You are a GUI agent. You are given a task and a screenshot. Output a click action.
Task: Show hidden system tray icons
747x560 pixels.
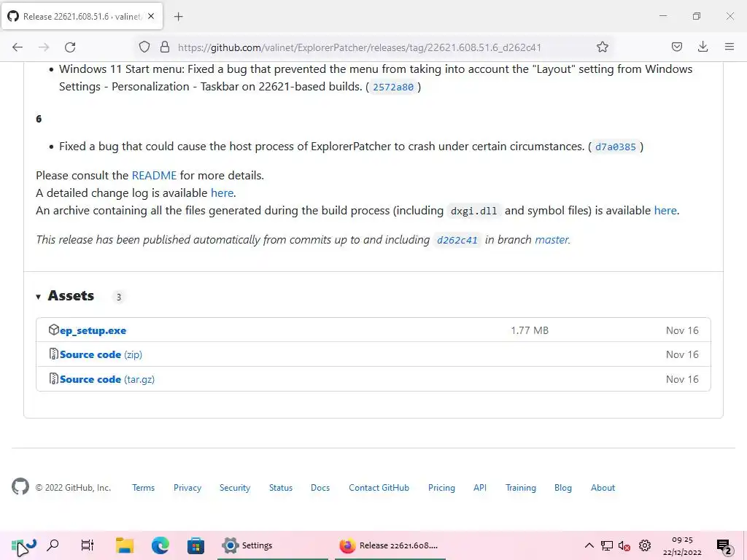[589, 545]
